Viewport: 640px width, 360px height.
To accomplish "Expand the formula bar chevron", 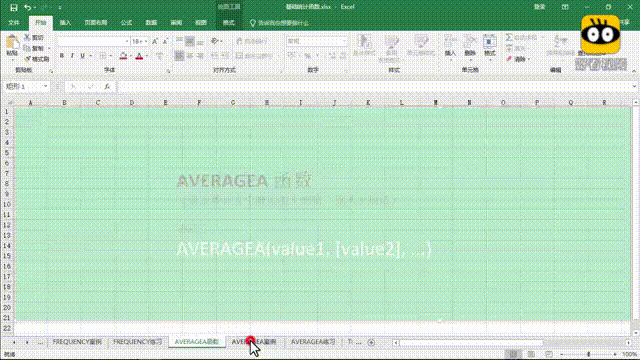I will click(634, 87).
